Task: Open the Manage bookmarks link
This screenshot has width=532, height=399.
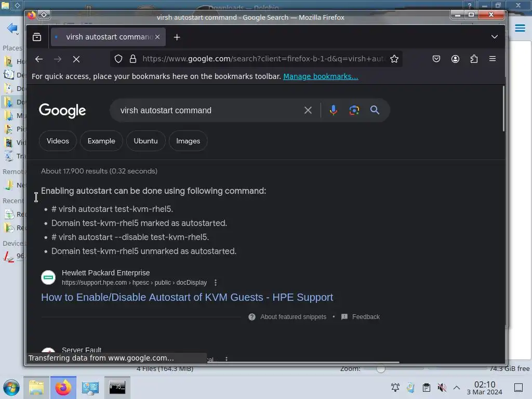Action: click(x=321, y=76)
